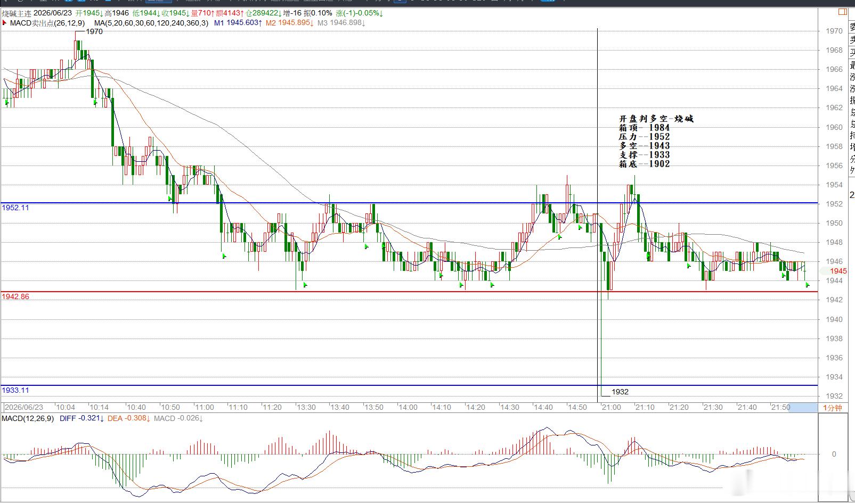Click the 压力 1952 annotation line
855x504 pixels.
[644, 137]
